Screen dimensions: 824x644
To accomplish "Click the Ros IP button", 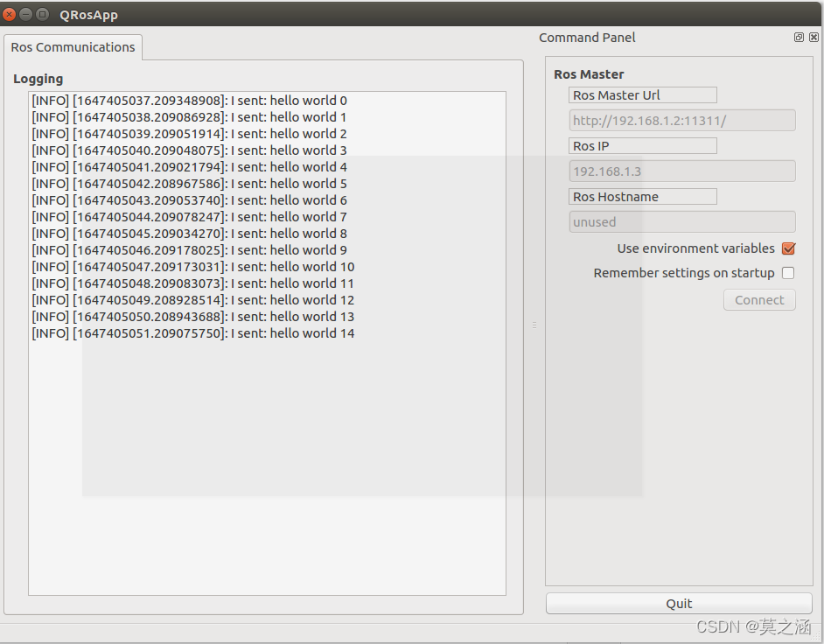I will 642,145.
